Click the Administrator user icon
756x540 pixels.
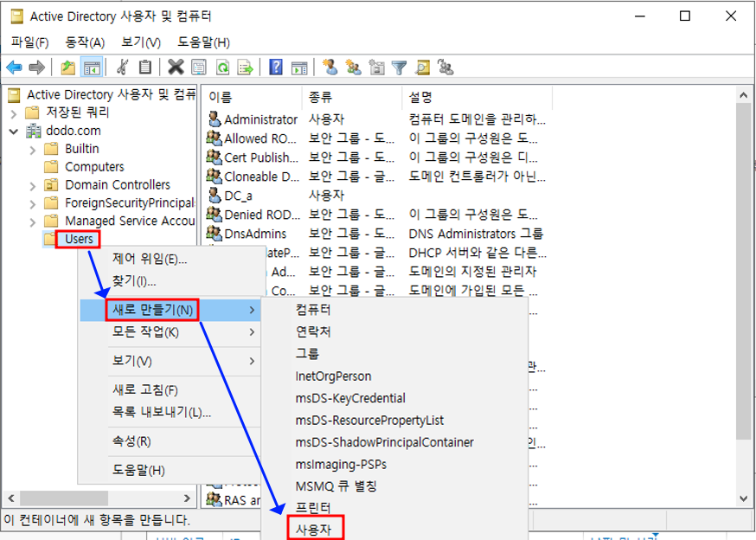(x=215, y=119)
